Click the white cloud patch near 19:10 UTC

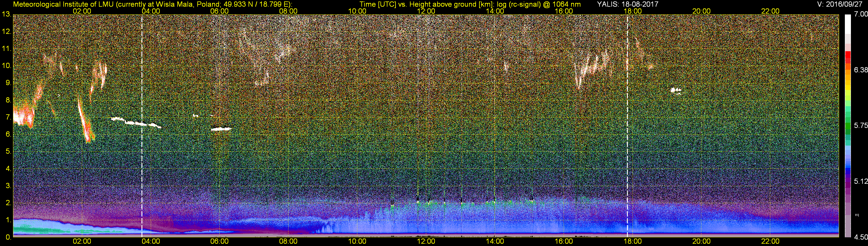675,90
